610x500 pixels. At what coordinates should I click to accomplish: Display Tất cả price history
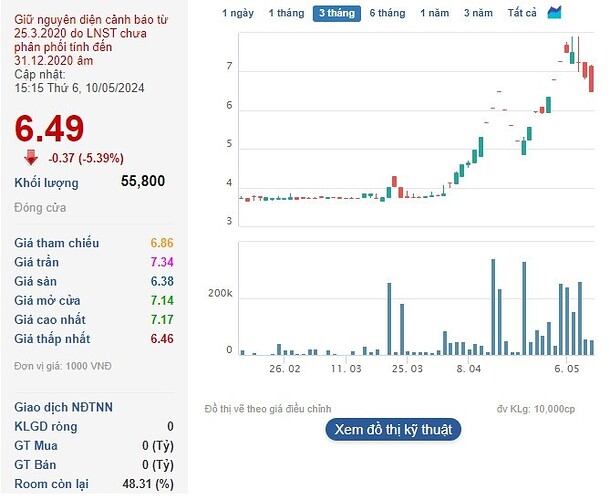(x=522, y=13)
